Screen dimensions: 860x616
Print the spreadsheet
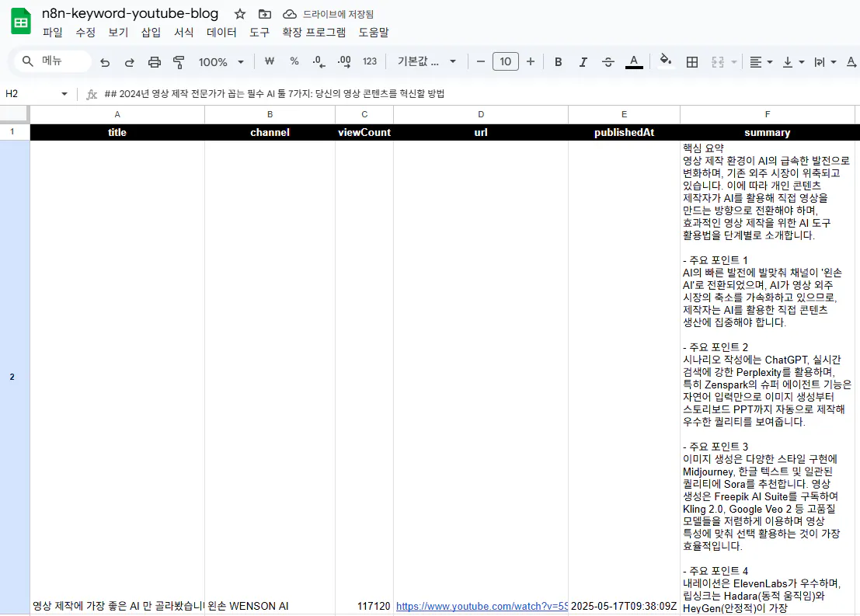click(x=154, y=62)
